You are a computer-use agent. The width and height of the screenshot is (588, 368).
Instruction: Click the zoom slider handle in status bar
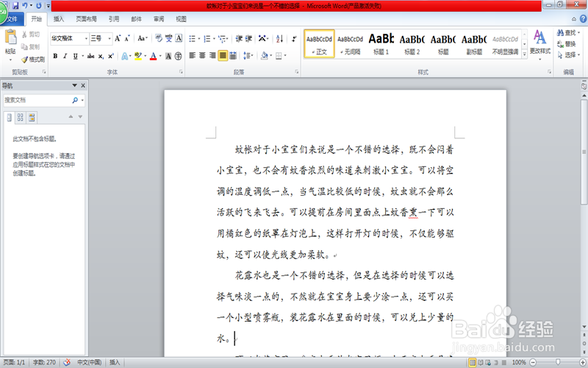coord(558,362)
